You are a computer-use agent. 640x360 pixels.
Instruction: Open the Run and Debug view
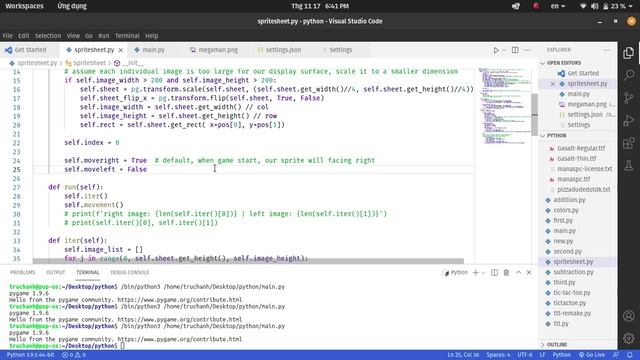[x=629, y=120]
